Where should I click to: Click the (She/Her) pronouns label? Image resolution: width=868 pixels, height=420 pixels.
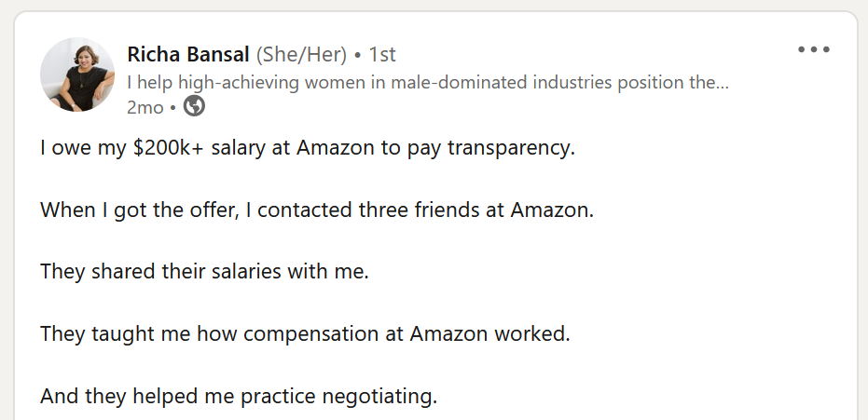click(x=300, y=54)
